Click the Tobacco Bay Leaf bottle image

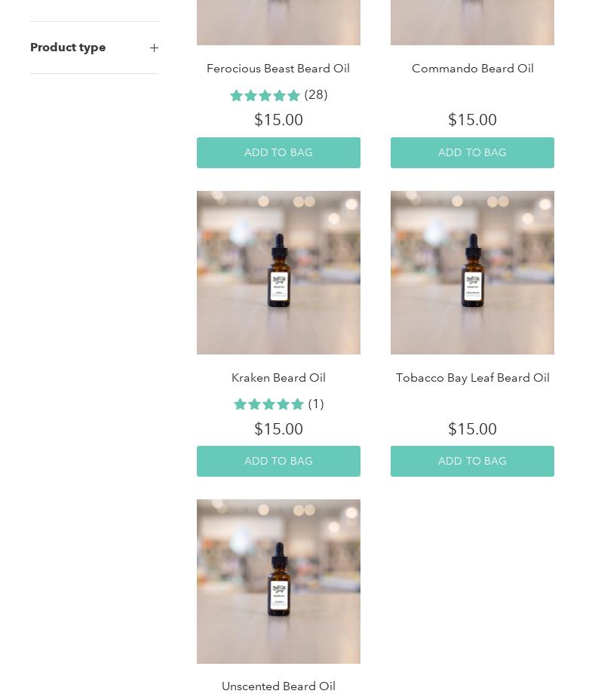click(472, 273)
